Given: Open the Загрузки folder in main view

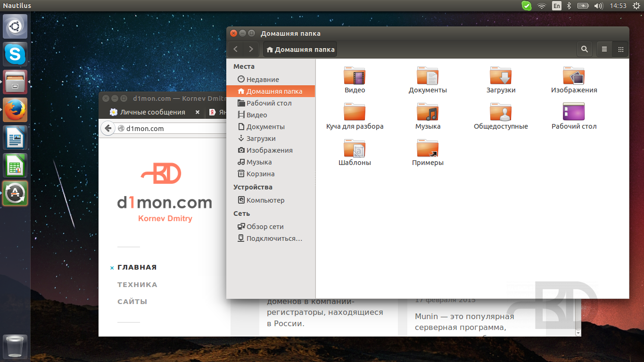Looking at the screenshot, I should pyautogui.click(x=501, y=76).
